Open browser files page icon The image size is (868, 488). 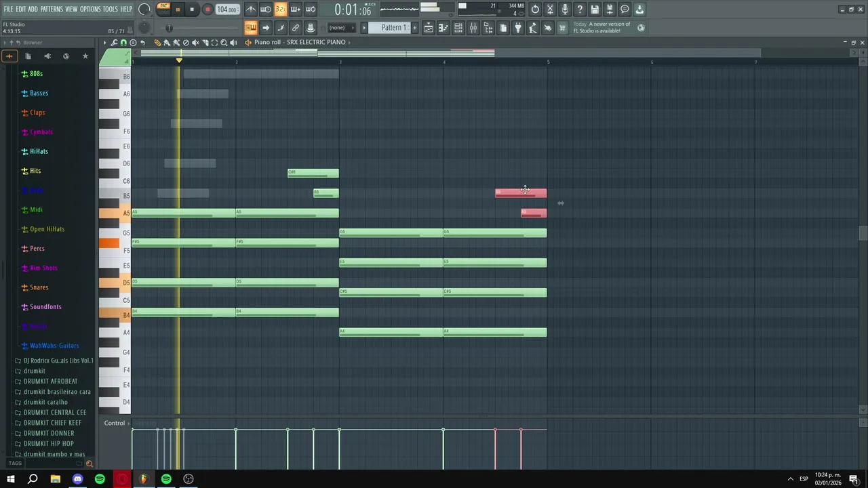pyautogui.click(x=28, y=56)
